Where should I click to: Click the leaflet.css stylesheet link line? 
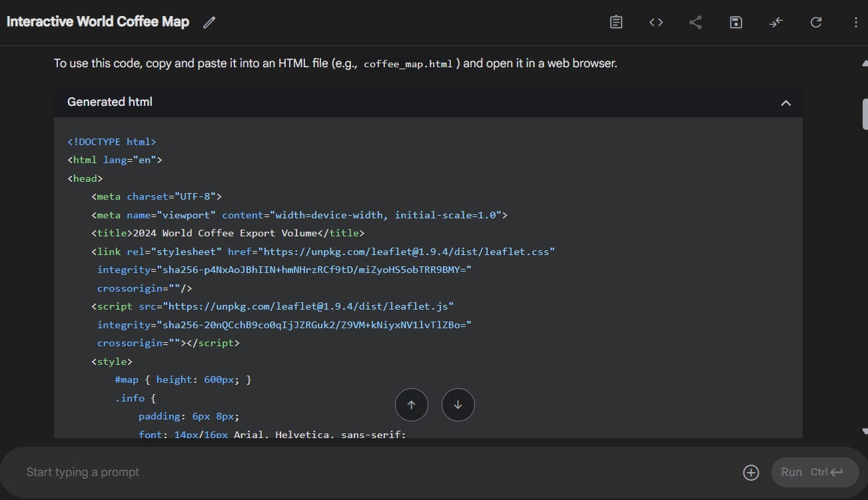tap(323, 252)
